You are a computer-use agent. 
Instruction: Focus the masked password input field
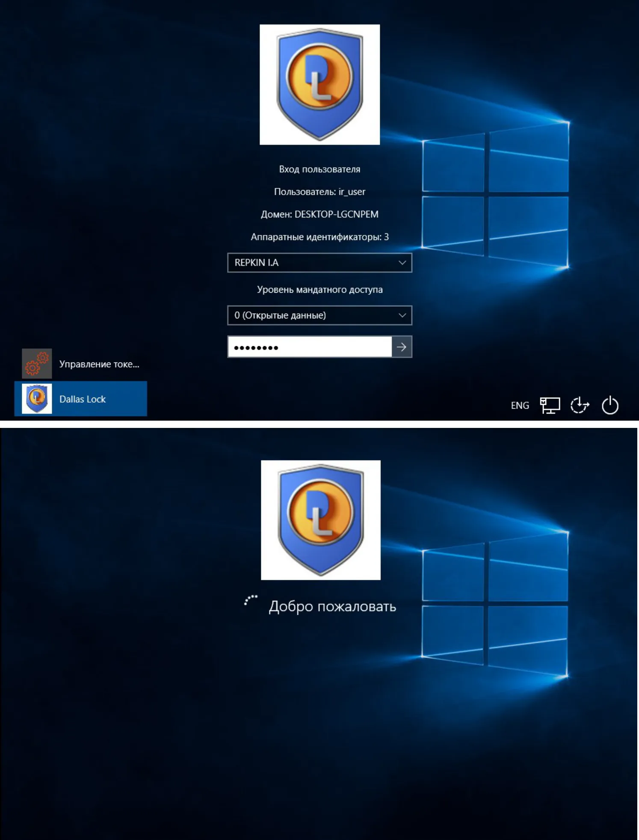pos(310,347)
